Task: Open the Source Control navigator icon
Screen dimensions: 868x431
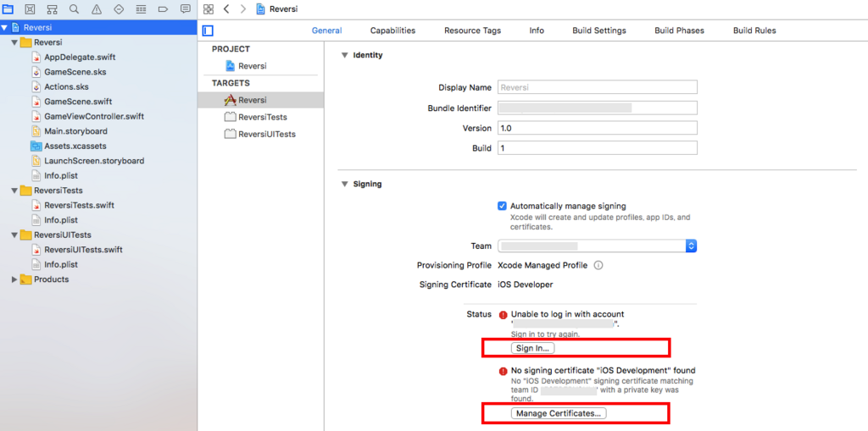Action: (30, 8)
